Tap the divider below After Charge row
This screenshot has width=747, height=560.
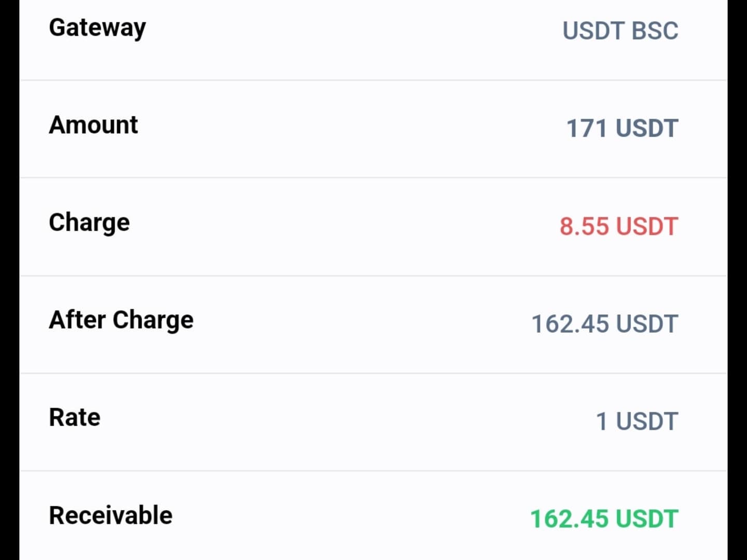click(374, 373)
